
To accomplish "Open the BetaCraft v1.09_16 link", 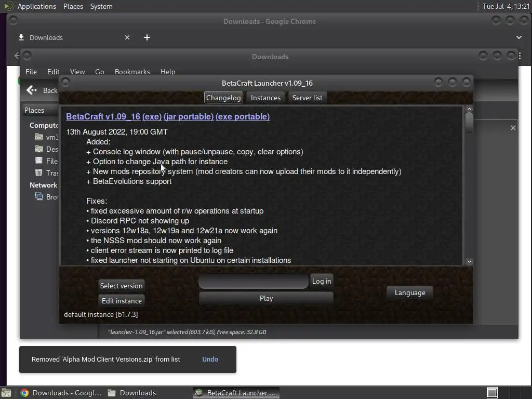I will 103,116.
